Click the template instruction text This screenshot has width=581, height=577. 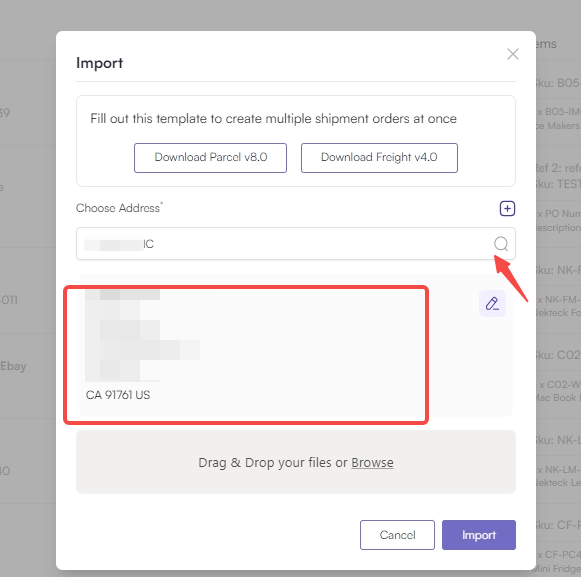click(x=273, y=119)
